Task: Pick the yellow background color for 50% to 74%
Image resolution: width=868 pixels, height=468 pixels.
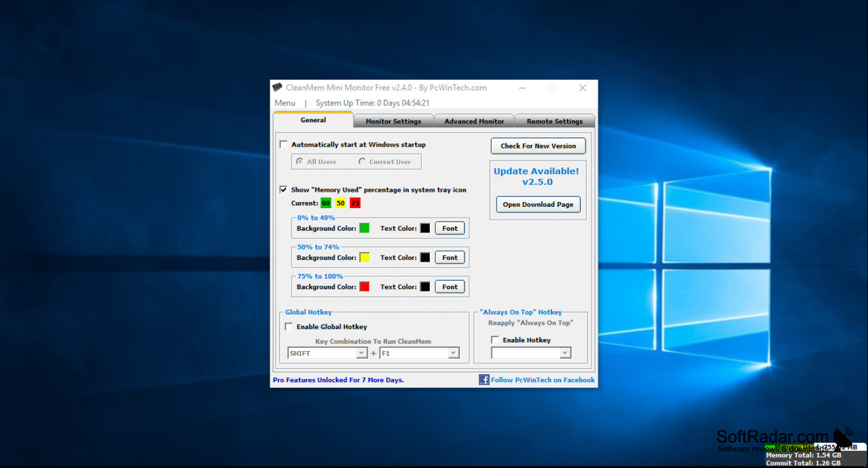Action: [365, 257]
